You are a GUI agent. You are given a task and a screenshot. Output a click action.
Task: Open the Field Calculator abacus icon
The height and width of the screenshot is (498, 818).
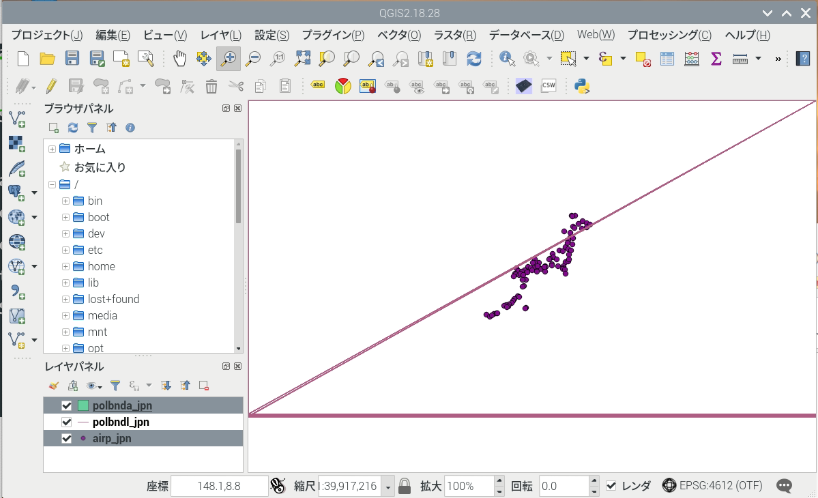[x=692, y=58]
